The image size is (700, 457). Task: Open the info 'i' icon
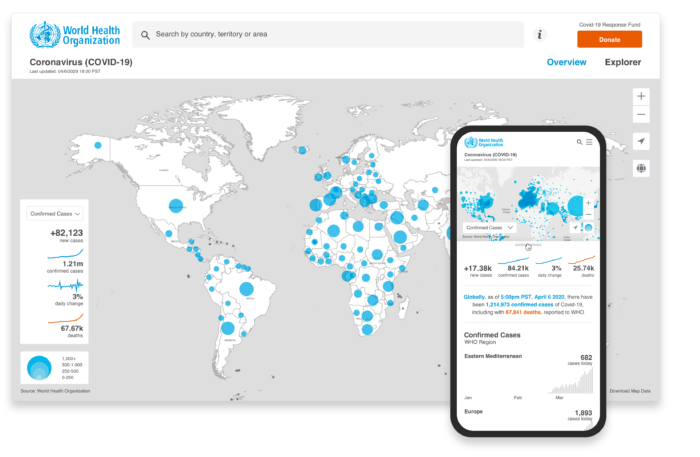[540, 34]
